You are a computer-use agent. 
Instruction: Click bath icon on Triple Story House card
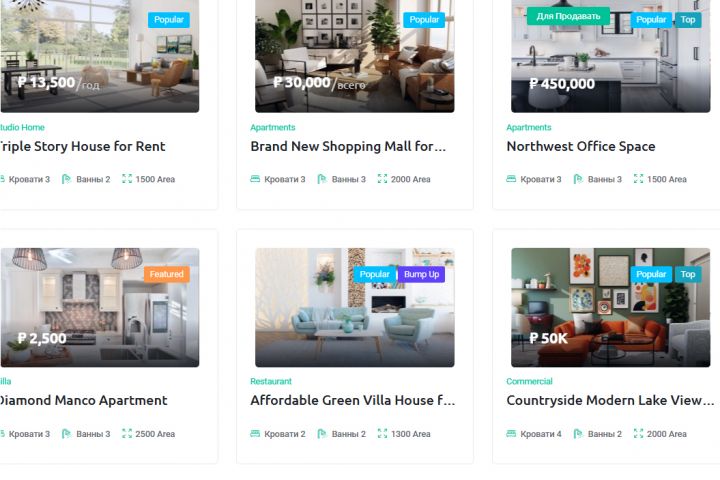click(x=67, y=179)
